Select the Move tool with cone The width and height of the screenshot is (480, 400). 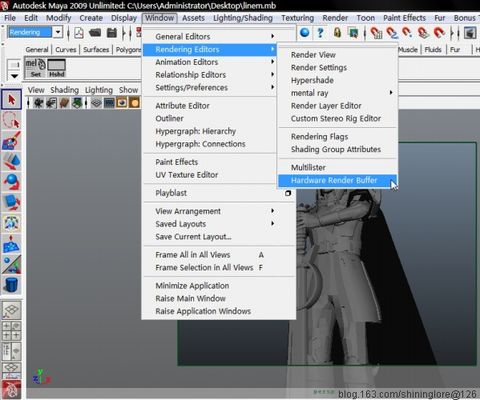12,161
